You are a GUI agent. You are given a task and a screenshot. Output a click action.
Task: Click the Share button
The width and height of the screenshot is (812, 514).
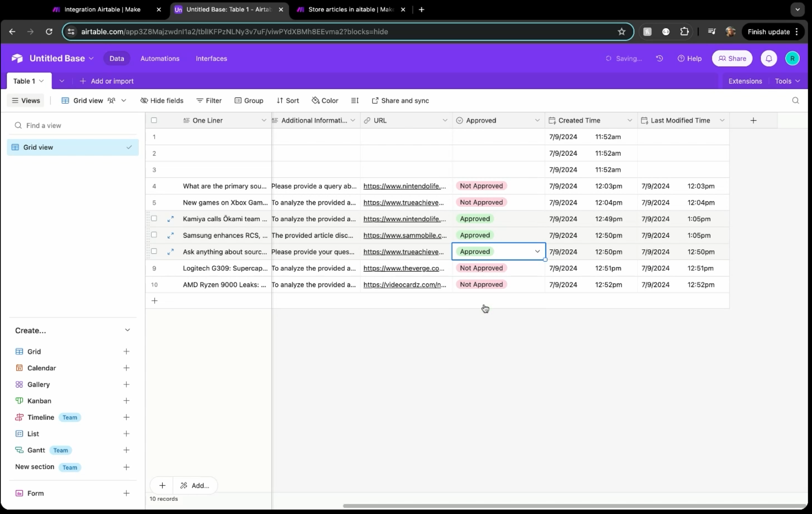[x=732, y=58]
